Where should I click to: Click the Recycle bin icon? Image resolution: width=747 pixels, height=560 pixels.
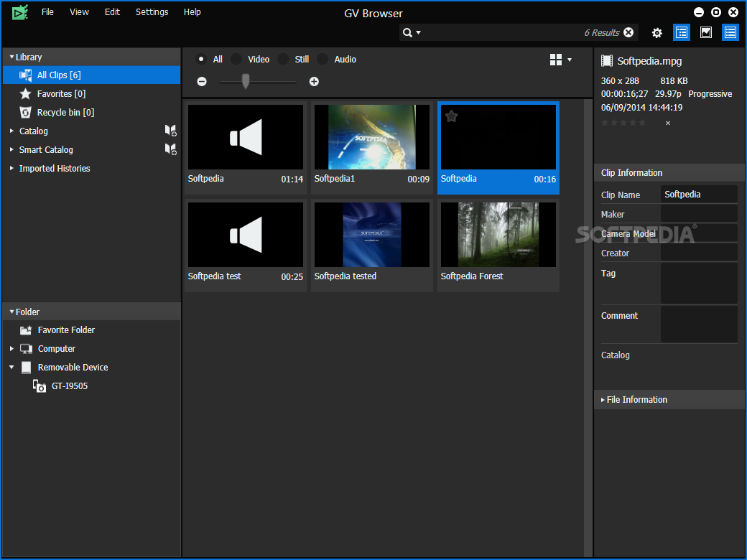pos(25,113)
